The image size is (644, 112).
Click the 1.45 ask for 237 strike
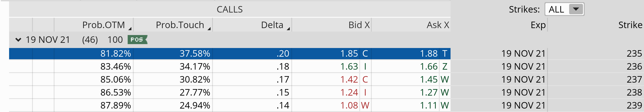[428, 80]
